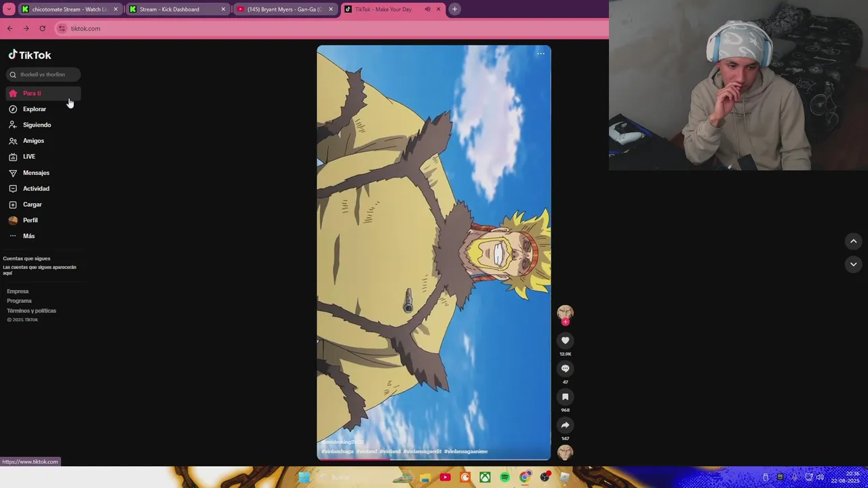Click the TikTok logo
This screenshot has width=868, height=488.
[x=29, y=55]
